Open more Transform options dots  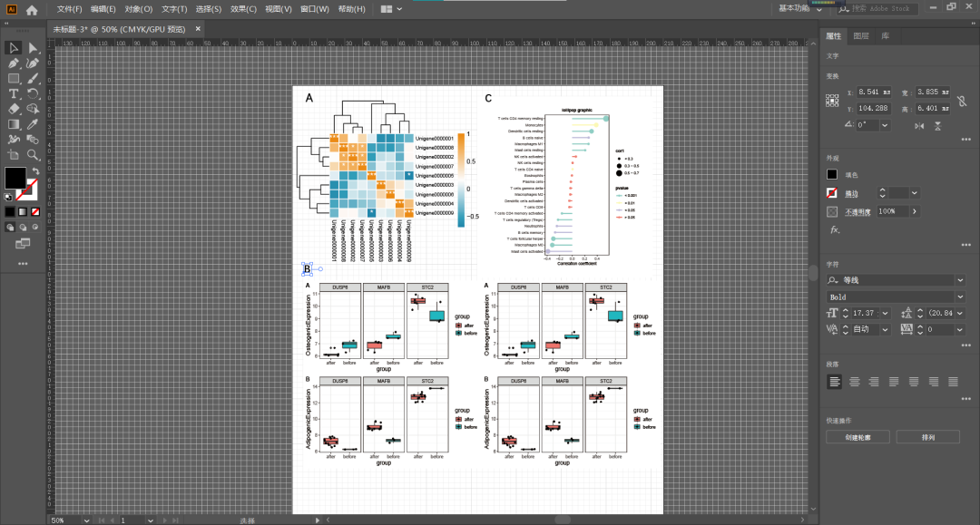(x=965, y=140)
